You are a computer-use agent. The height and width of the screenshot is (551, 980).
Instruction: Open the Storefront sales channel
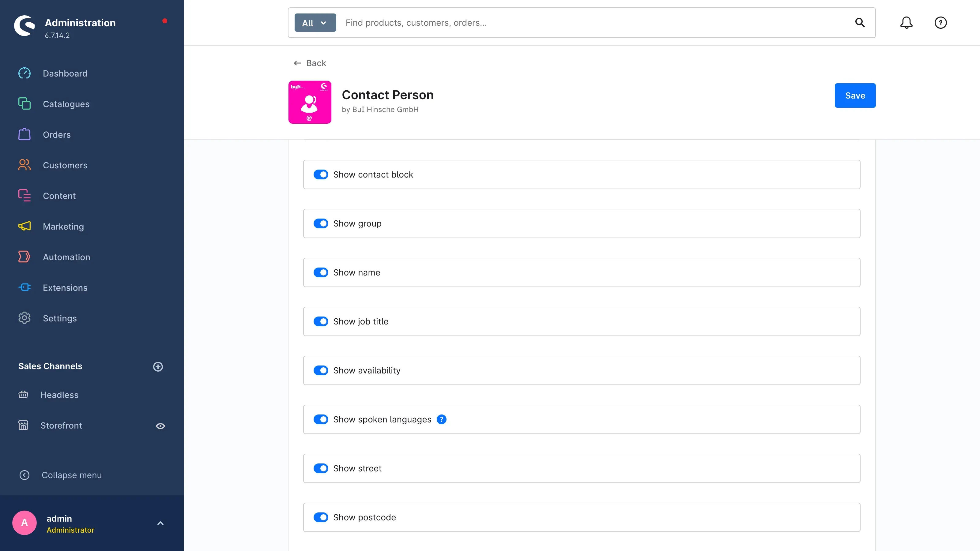tap(61, 425)
